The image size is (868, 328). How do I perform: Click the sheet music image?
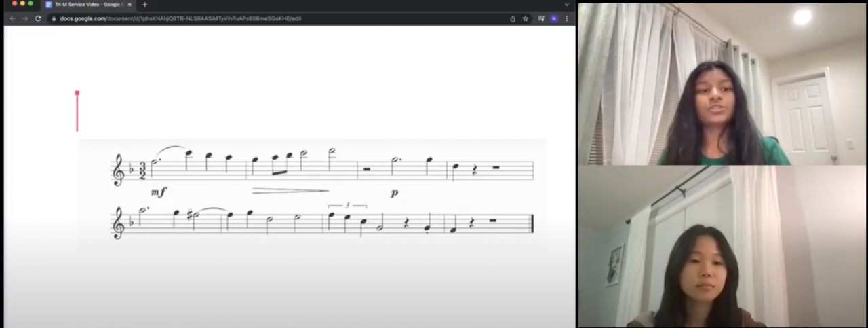click(312, 195)
